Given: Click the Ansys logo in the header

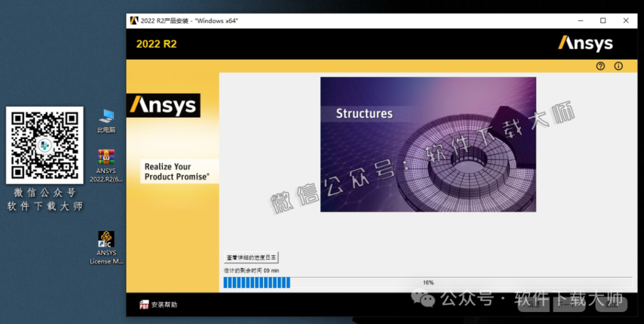Looking at the screenshot, I should pos(586,43).
